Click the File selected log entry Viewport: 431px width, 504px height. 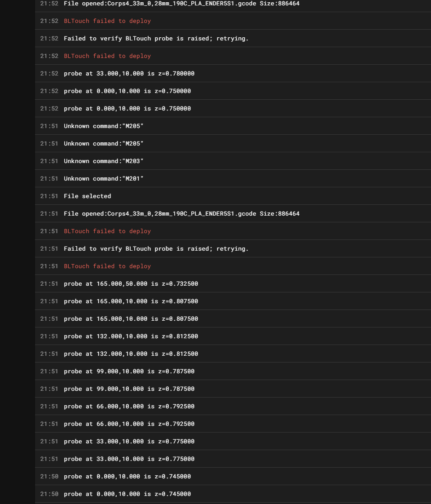[87, 196]
